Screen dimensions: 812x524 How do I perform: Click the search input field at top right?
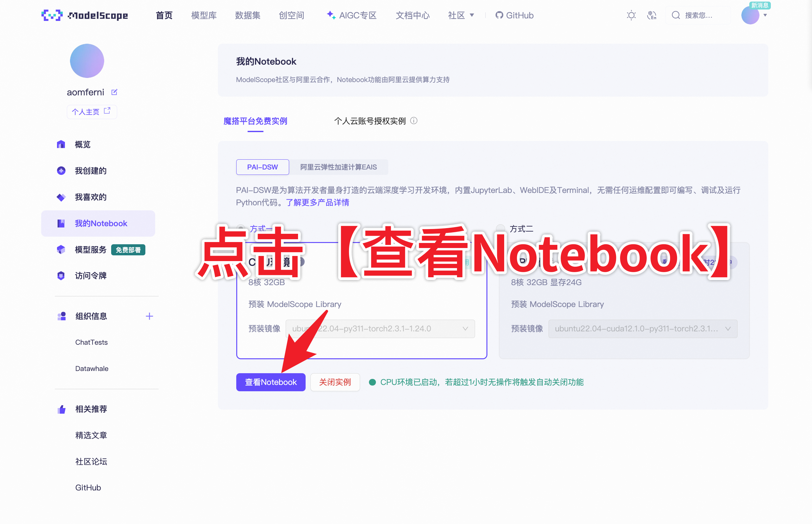coord(699,15)
